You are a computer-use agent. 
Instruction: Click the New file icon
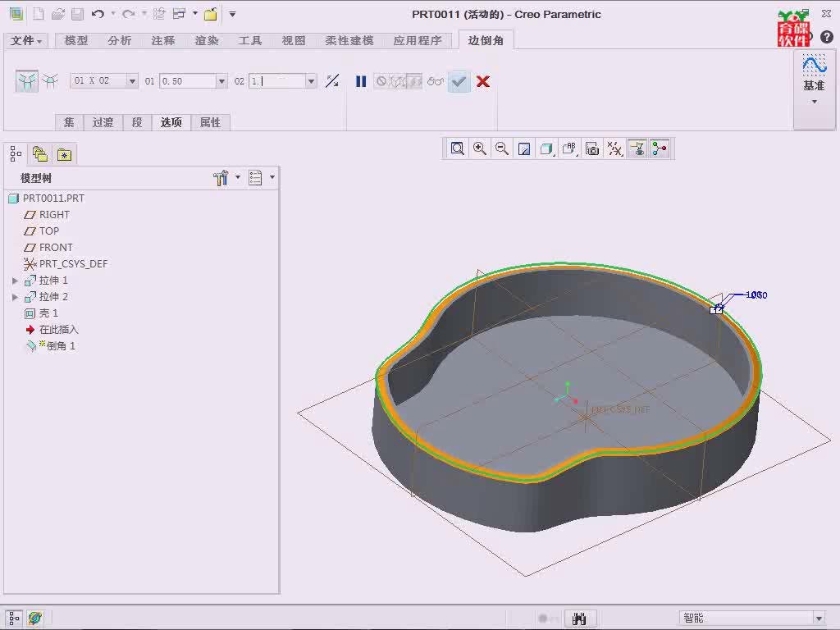pyautogui.click(x=39, y=14)
